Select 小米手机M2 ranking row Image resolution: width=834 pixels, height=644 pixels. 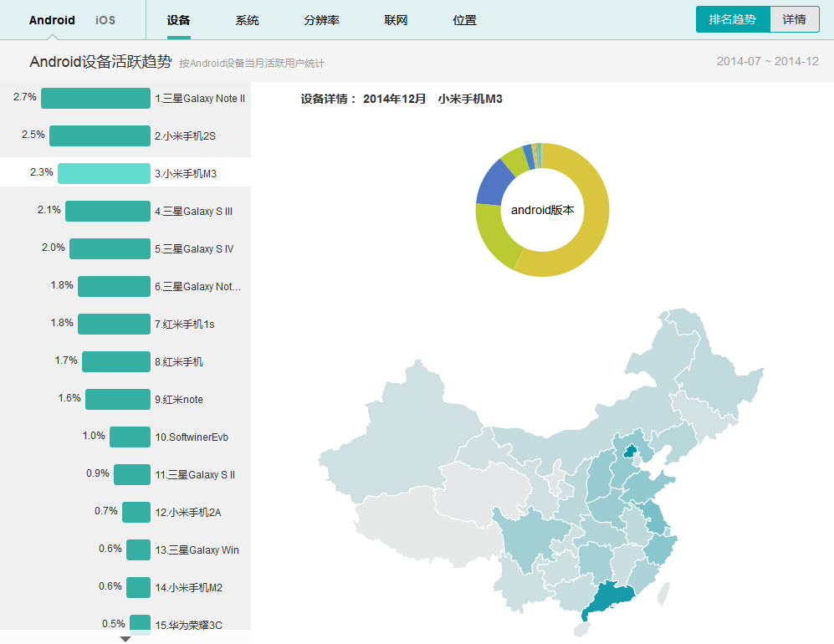pyautogui.click(x=125, y=588)
